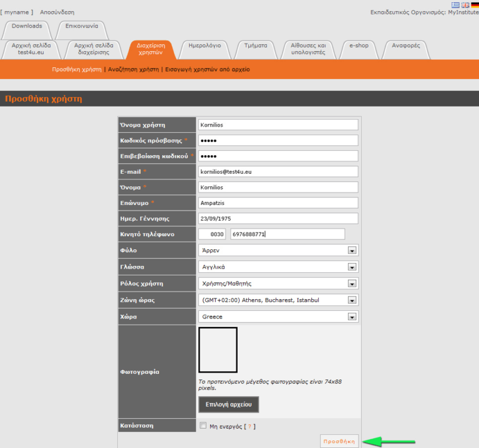Expand the Γλώσσα dropdown

coord(352,267)
